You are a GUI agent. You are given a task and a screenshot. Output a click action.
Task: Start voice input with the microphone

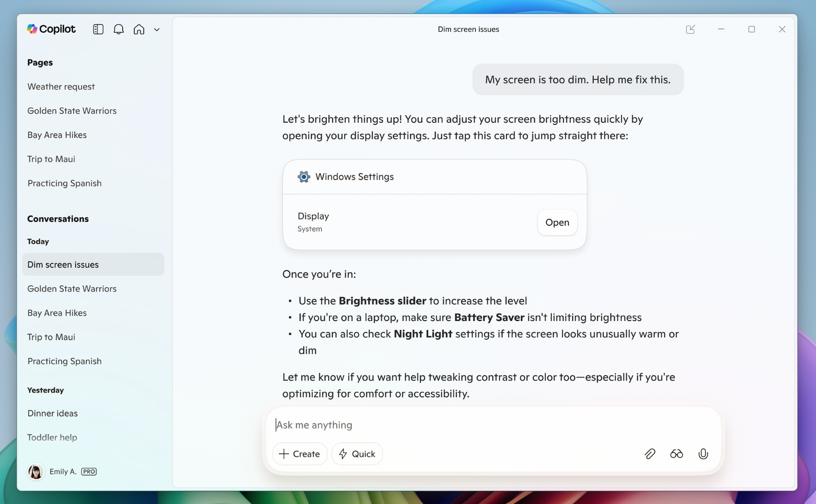(x=703, y=454)
